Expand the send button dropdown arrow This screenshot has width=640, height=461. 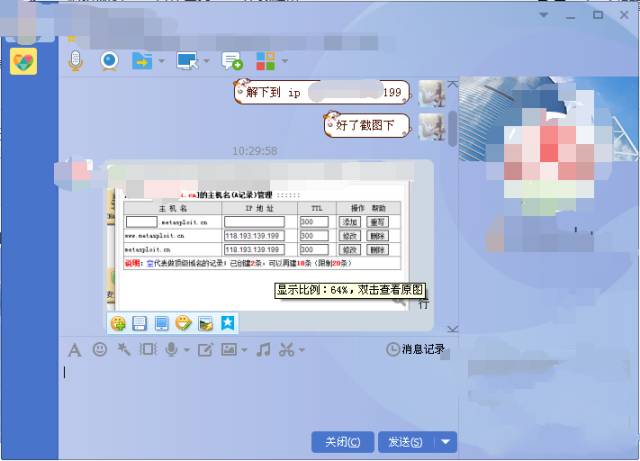point(446,442)
